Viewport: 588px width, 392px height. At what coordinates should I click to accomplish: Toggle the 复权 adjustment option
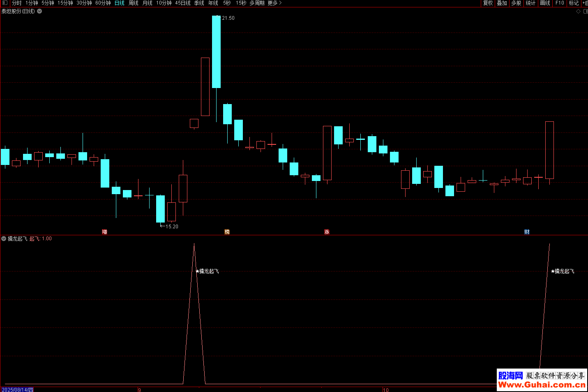click(x=488, y=3)
